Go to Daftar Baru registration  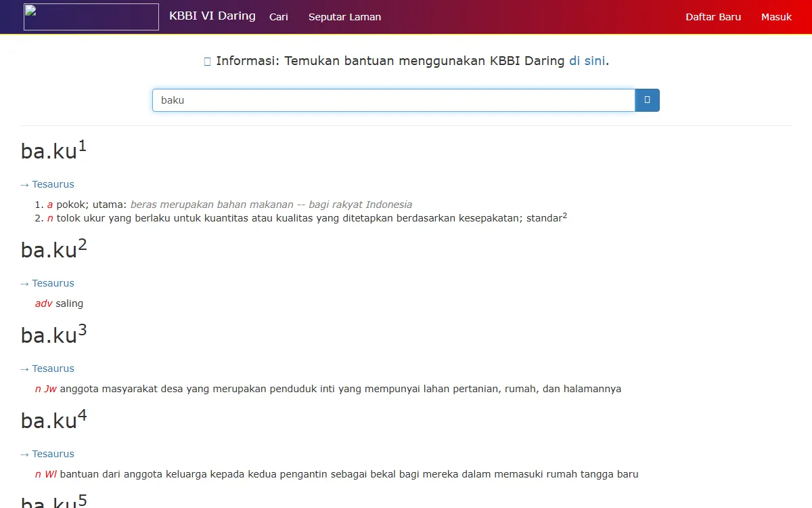(x=713, y=17)
